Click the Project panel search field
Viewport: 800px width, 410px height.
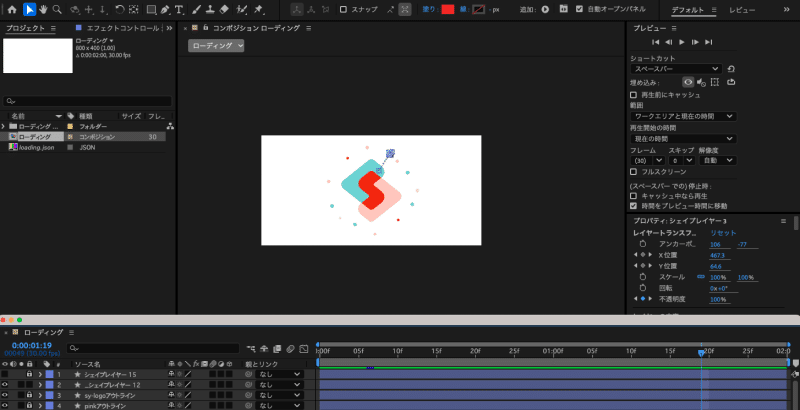point(87,101)
